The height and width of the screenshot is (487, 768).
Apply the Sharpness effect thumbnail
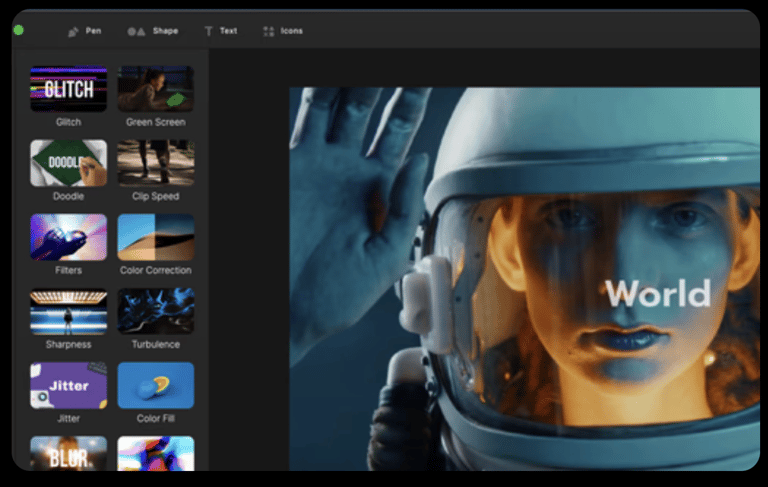[x=68, y=311]
